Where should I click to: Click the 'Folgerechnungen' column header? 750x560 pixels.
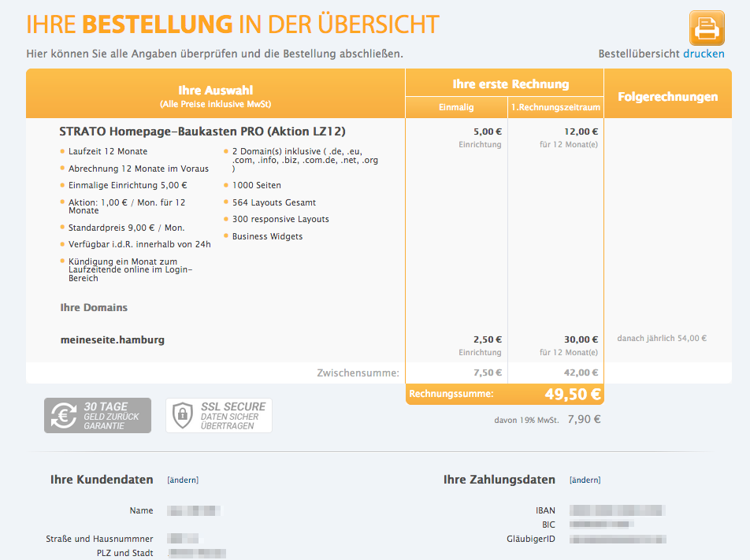coord(667,97)
